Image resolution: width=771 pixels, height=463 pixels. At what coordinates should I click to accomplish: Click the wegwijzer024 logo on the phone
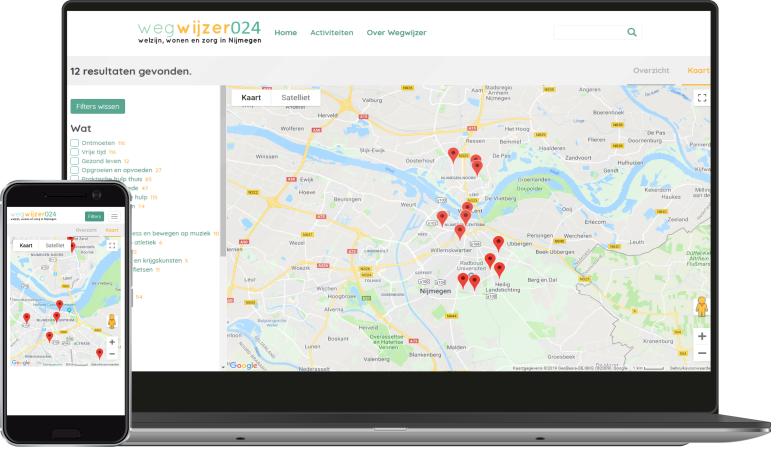pyautogui.click(x=33, y=215)
